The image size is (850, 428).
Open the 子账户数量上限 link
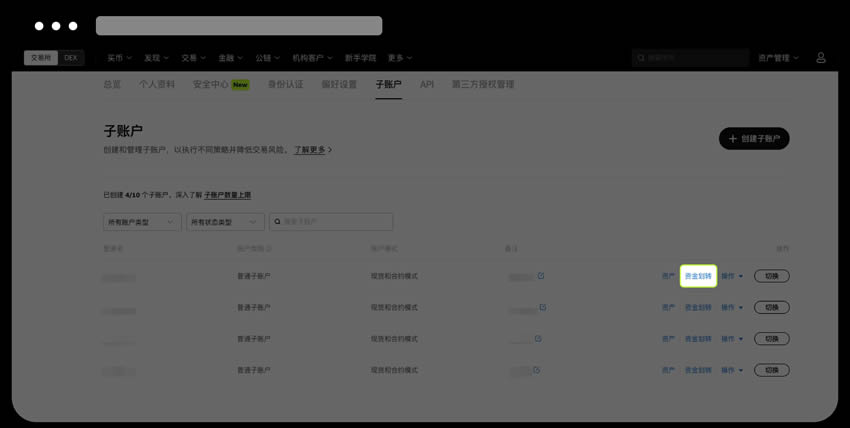pyautogui.click(x=228, y=195)
